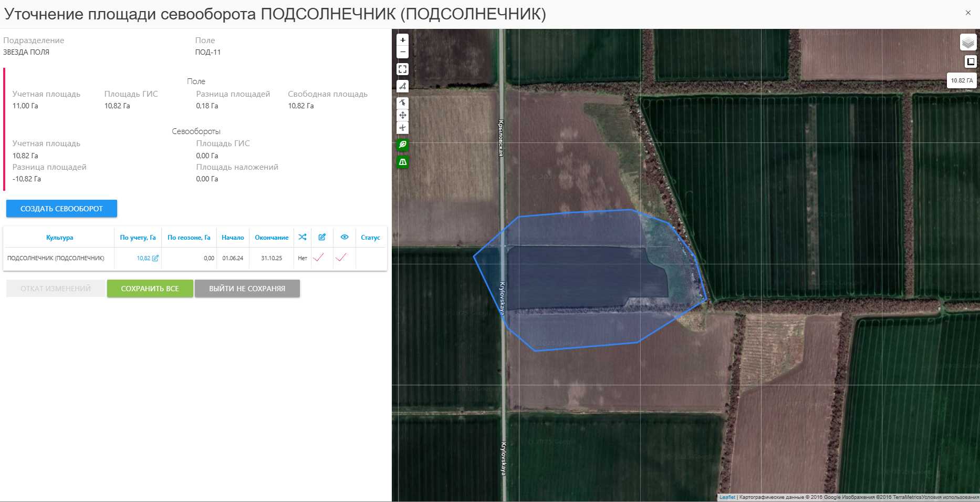The image size is (980, 502).
Task: Click the Окончание column header
Action: [272, 238]
